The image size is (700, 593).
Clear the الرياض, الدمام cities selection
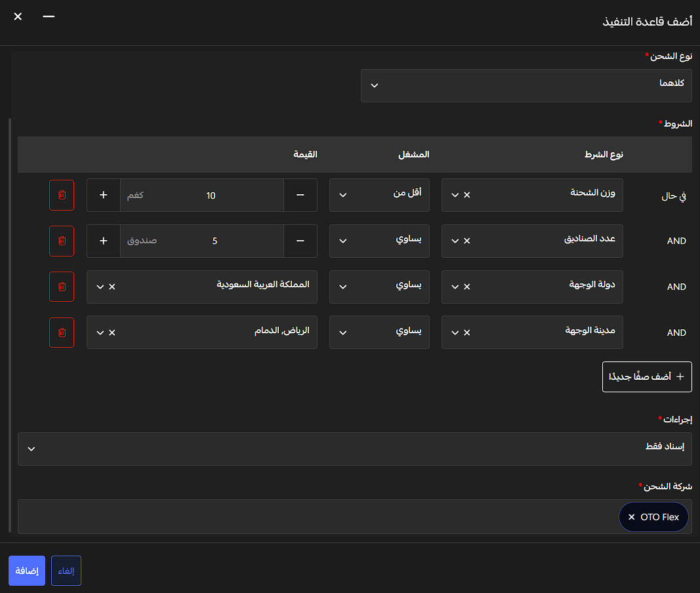click(112, 333)
